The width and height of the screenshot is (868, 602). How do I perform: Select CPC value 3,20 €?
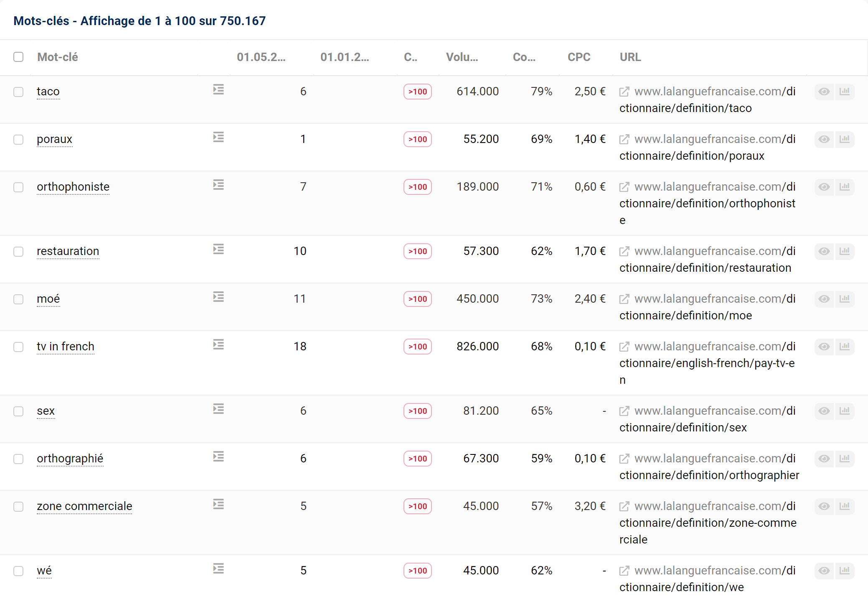pos(590,506)
